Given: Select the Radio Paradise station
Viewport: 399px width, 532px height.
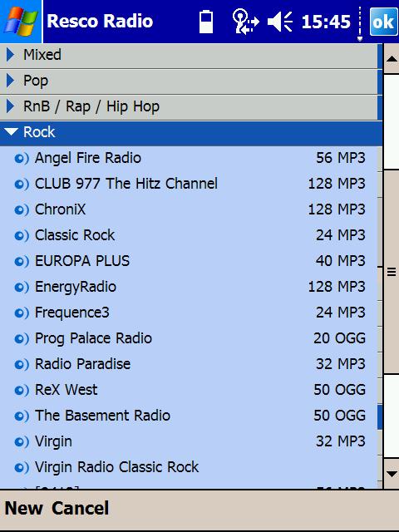Looking at the screenshot, I should 83,364.
